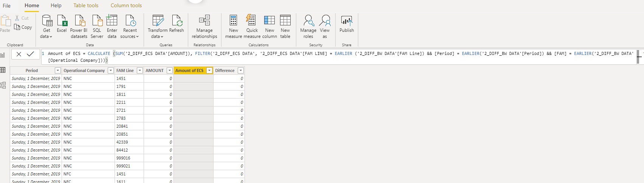
Task: Select the Difference column header
Action: click(x=225, y=70)
